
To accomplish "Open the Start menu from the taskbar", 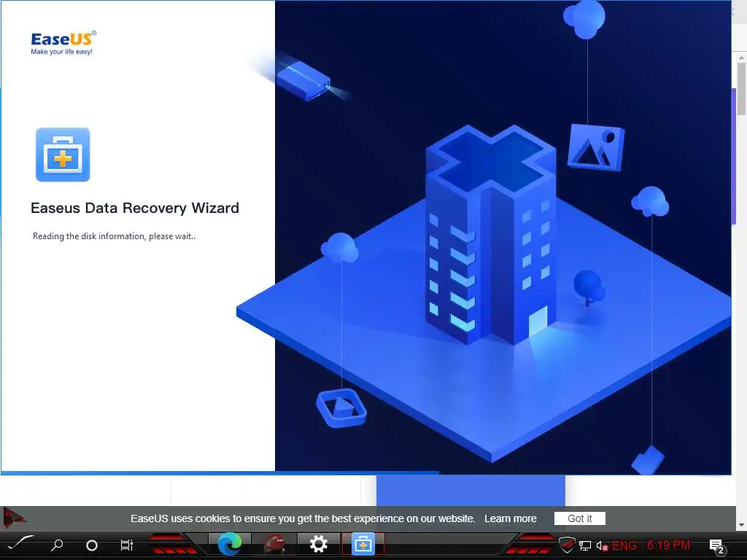I will coord(20,544).
